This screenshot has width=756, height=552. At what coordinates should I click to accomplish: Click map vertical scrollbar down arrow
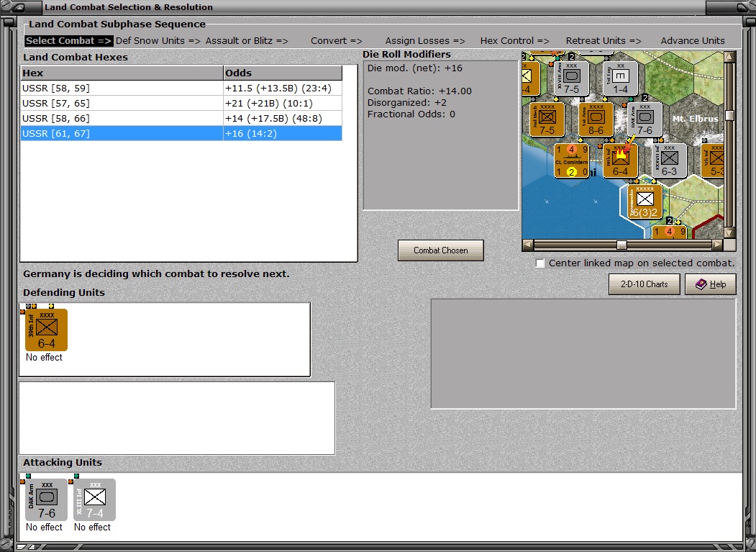point(730,233)
